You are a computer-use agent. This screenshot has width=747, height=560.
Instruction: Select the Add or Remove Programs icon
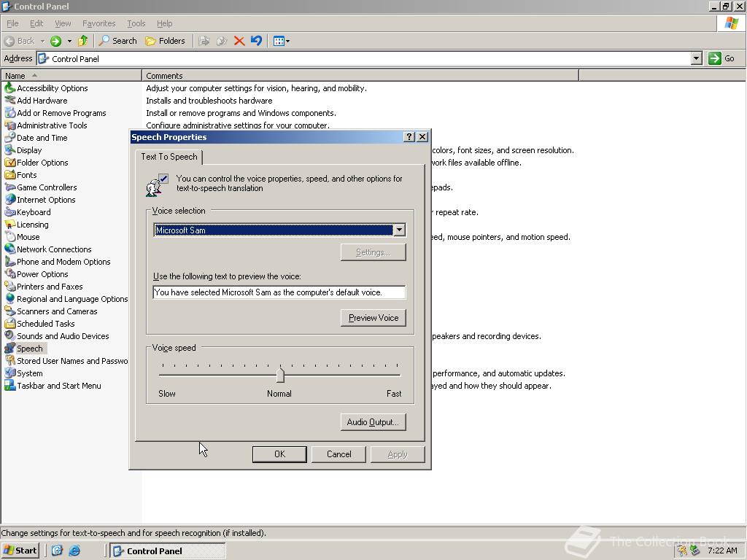10,113
